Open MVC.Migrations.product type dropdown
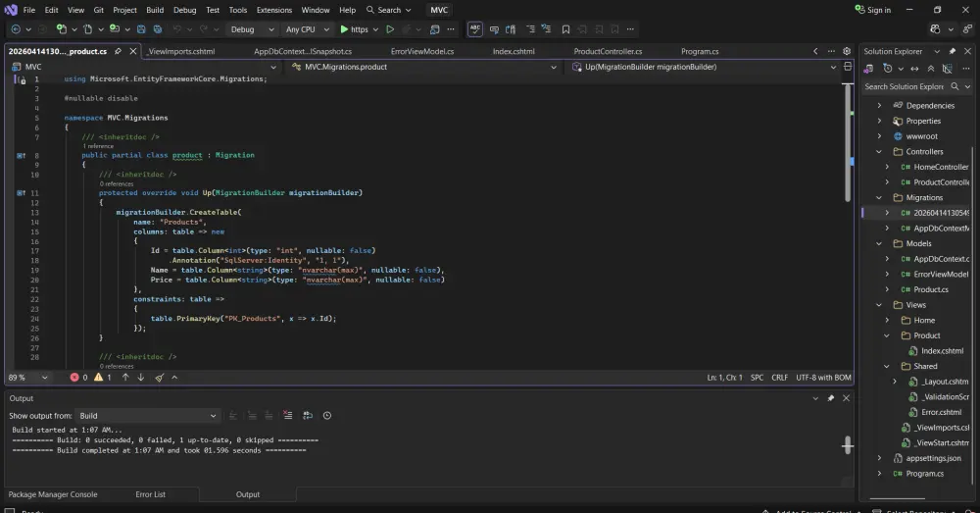Image resolution: width=980 pixels, height=513 pixels. (423, 67)
